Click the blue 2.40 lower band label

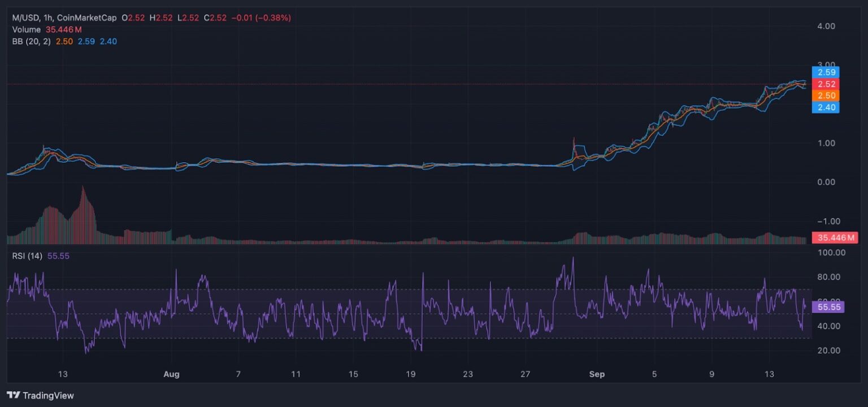click(x=826, y=107)
